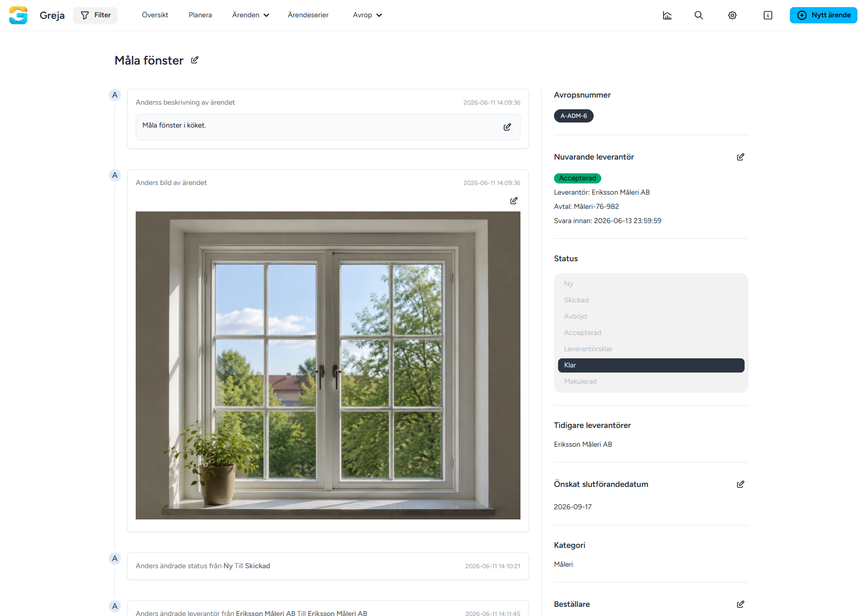
Task: Select status Avböjd
Action: (x=651, y=317)
